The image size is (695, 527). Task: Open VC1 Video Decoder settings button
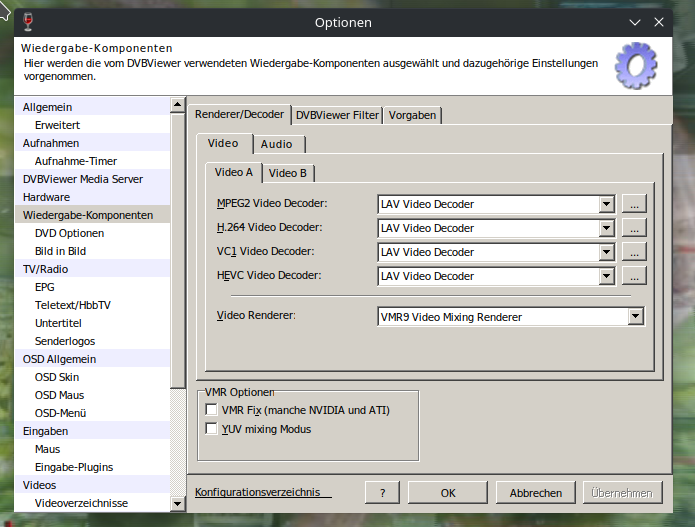tap(633, 252)
